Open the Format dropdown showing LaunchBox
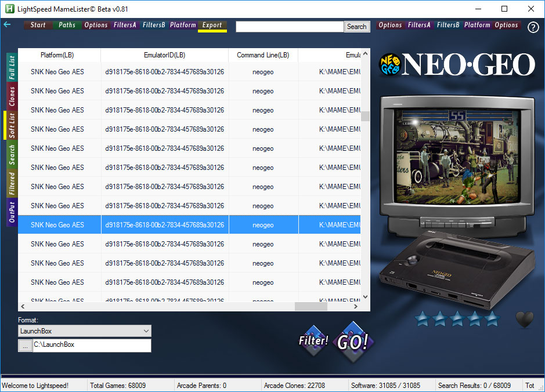The height and width of the screenshot is (392, 545). [85, 331]
